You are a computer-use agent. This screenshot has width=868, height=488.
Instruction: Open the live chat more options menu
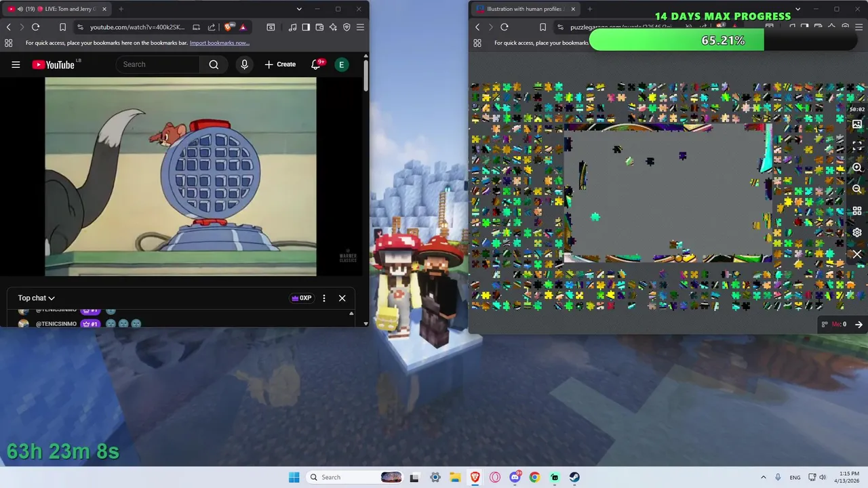click(324, 298)
